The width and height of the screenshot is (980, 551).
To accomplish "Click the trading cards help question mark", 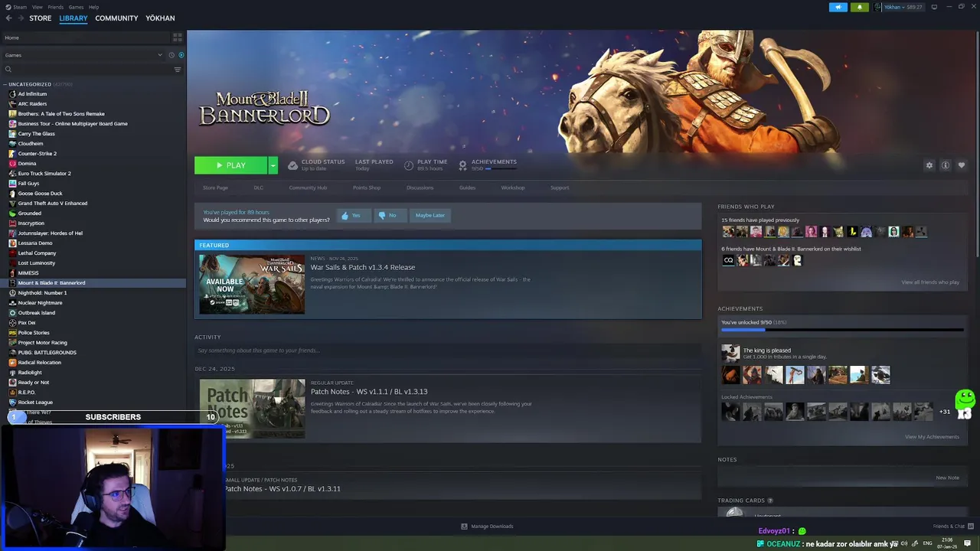I will tap(770, 500).
